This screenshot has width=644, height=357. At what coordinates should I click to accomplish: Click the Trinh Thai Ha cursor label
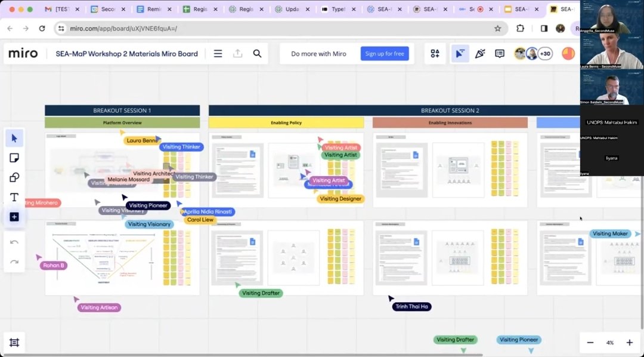click(x=411, y=306)
